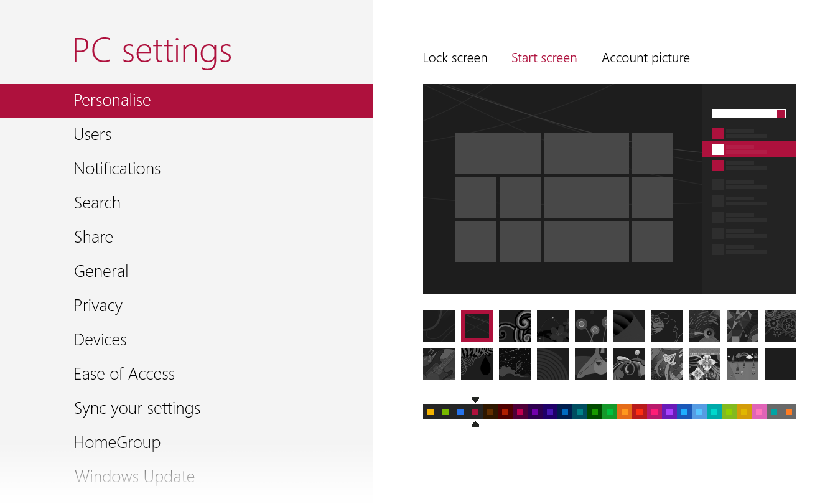
Task: Choose the faint curved lines background
Action: click(439, 325)
